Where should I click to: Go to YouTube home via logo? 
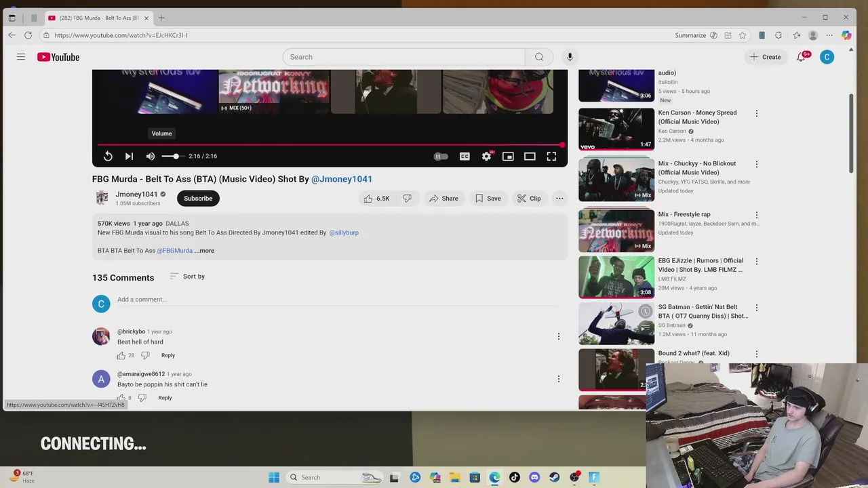pos(58,57)
